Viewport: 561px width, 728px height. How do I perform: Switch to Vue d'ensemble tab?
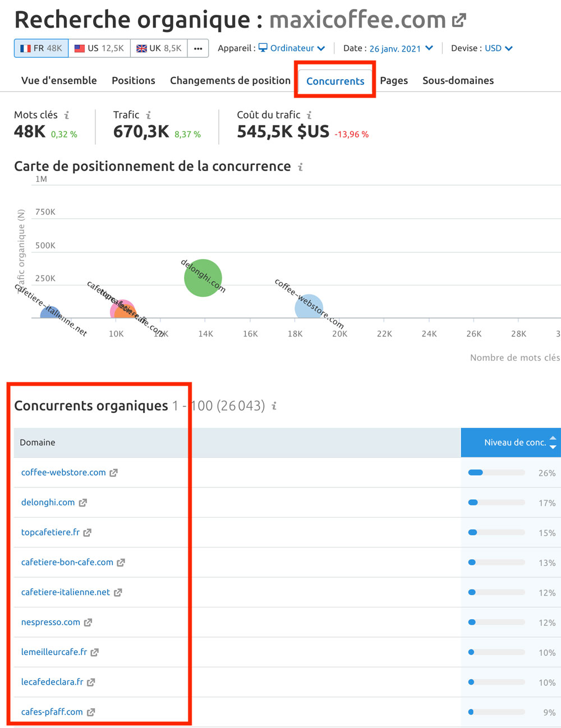pyautogui.click(x=59, y=80)
